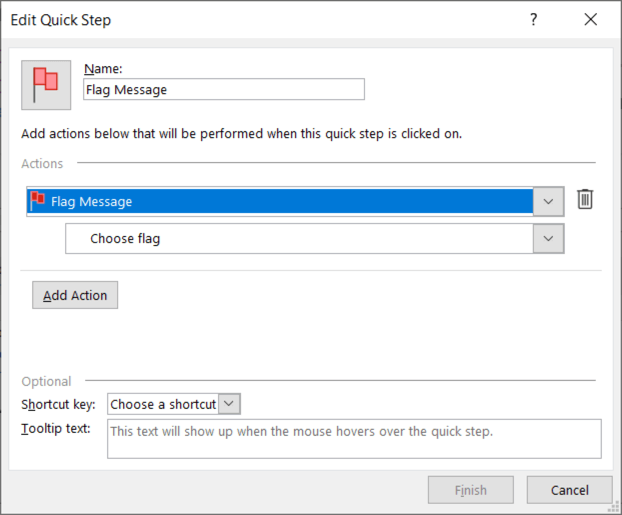Expand the Flag Message action dropdown arrow
Image resolution: width=622 pixels, height=515 pixels.
coord(548,201)
